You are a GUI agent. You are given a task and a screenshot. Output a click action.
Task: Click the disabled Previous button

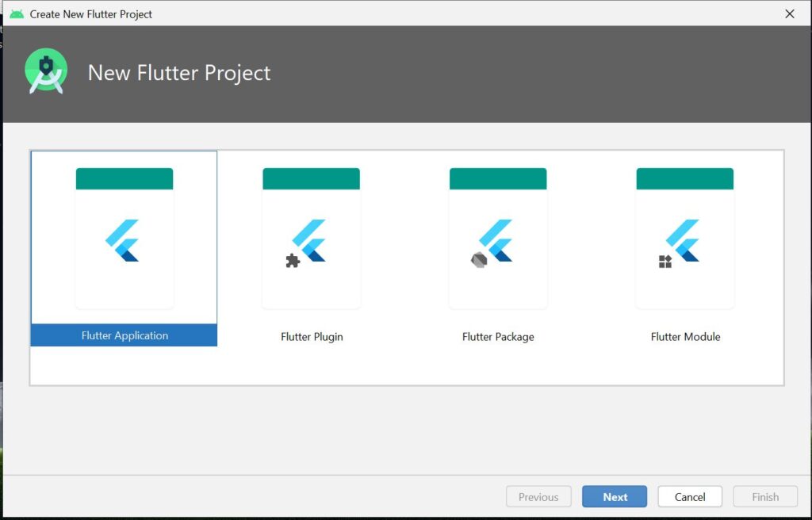[538, 497]
